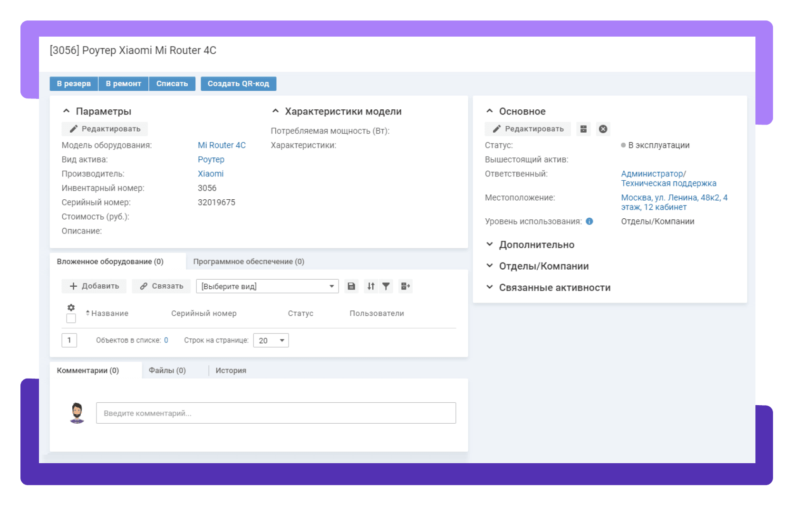Click the sort arrows icon

(371, 286)
